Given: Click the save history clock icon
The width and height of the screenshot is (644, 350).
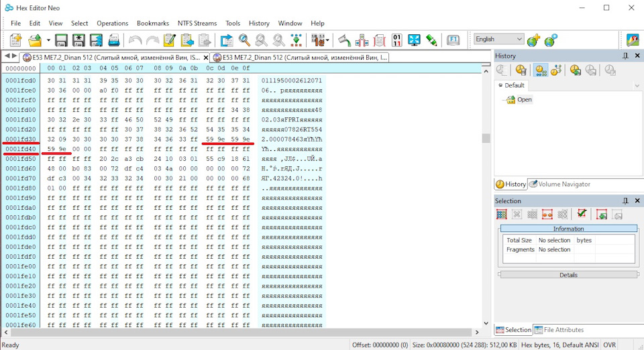Looking at the screenshot, I should coord(575,70).
